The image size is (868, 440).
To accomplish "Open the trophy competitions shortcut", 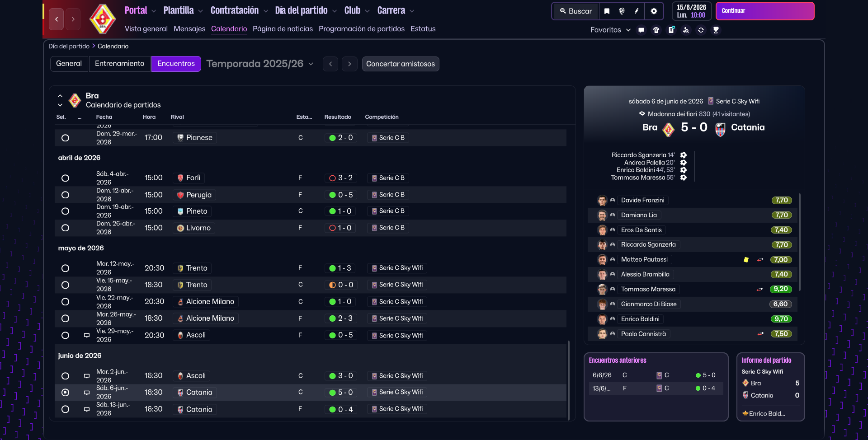I will coord(716,30).
